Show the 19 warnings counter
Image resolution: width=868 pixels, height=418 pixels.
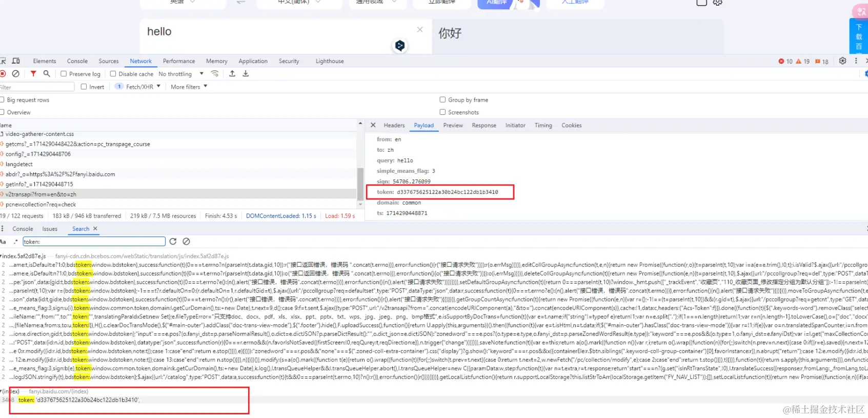tap(803, 62)
